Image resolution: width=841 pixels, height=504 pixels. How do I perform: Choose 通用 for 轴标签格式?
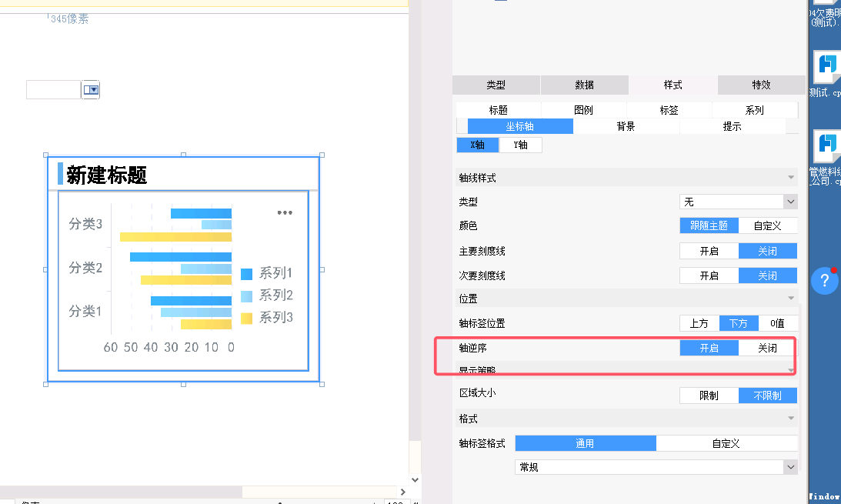point(585,443)
